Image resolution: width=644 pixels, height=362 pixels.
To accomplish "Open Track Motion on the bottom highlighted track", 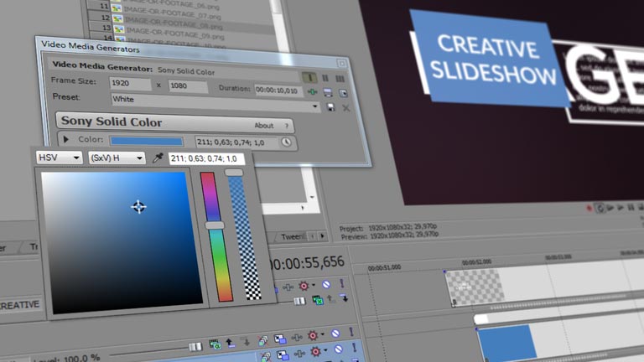I will (283, 355).
